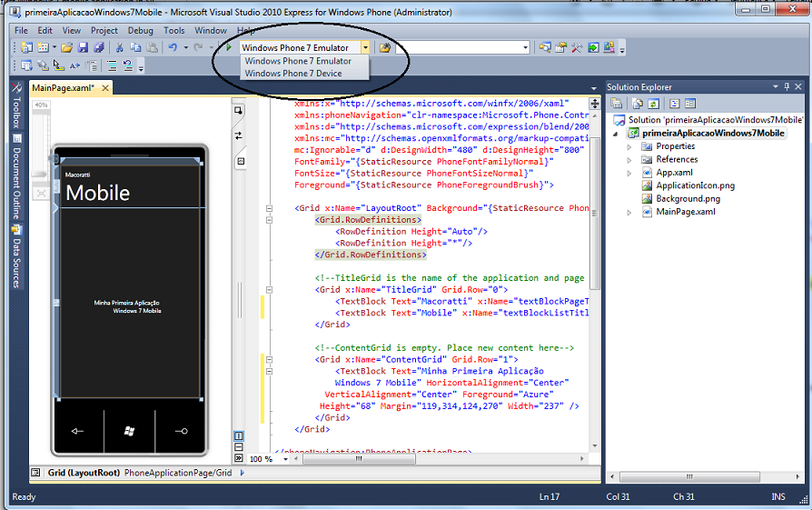Click the fit-to-screen button below the zoom slider
The image size is (812, 510).
pyautogui.click(x=41, y=194)
